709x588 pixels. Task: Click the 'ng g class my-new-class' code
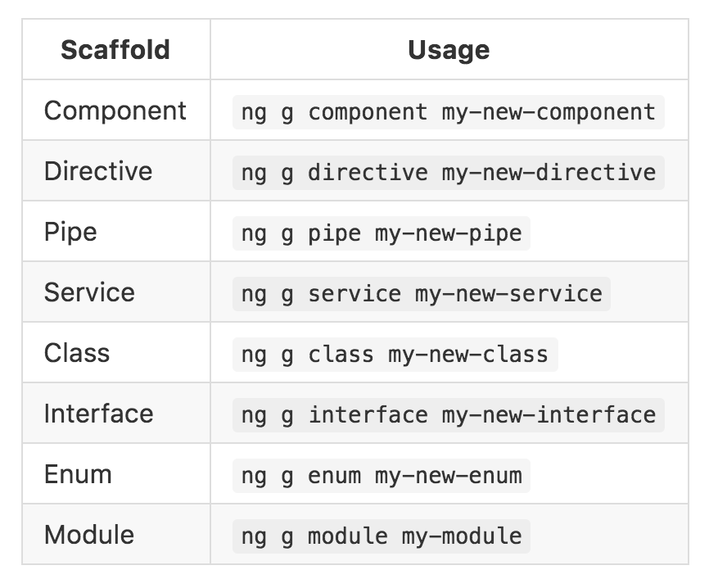394,354
